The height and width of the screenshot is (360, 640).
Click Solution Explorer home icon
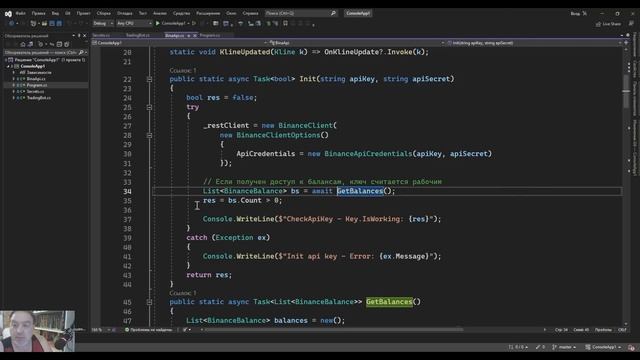coord(23,44)
